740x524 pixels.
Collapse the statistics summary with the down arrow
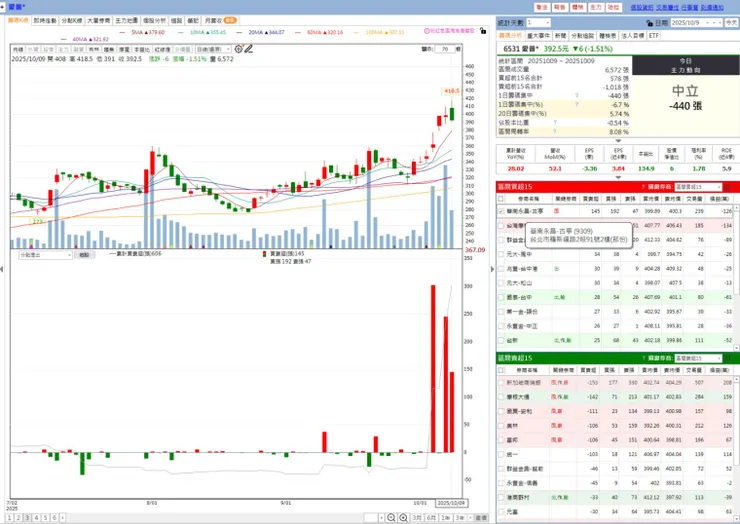click(x=618, y=141)
